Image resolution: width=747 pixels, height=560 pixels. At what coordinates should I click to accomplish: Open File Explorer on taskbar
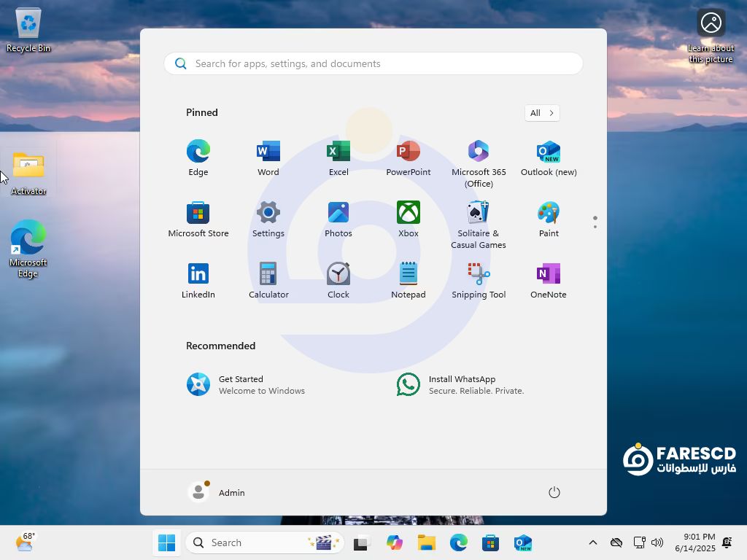click(426, 542)
